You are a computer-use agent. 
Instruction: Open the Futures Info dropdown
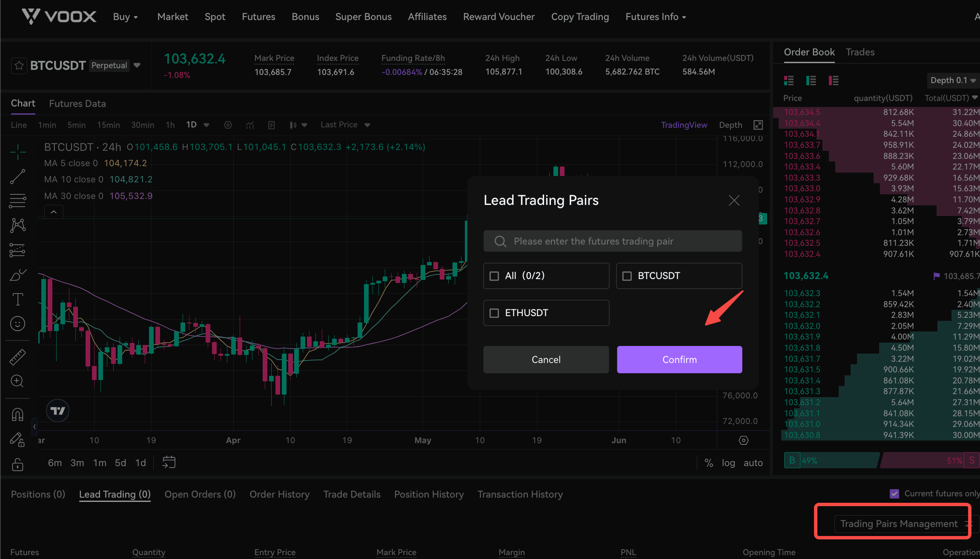click(x=656, y=17)
